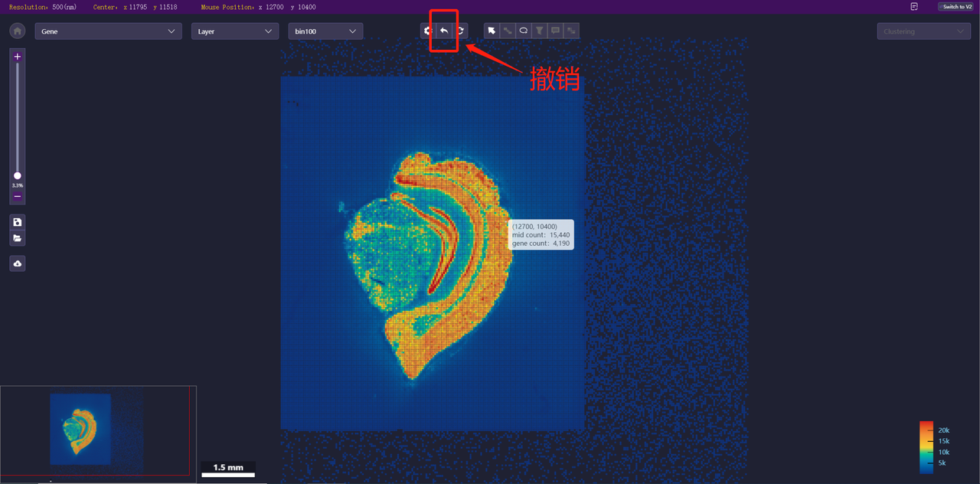Click the comment annotation icon

click(x=556, y=31)
